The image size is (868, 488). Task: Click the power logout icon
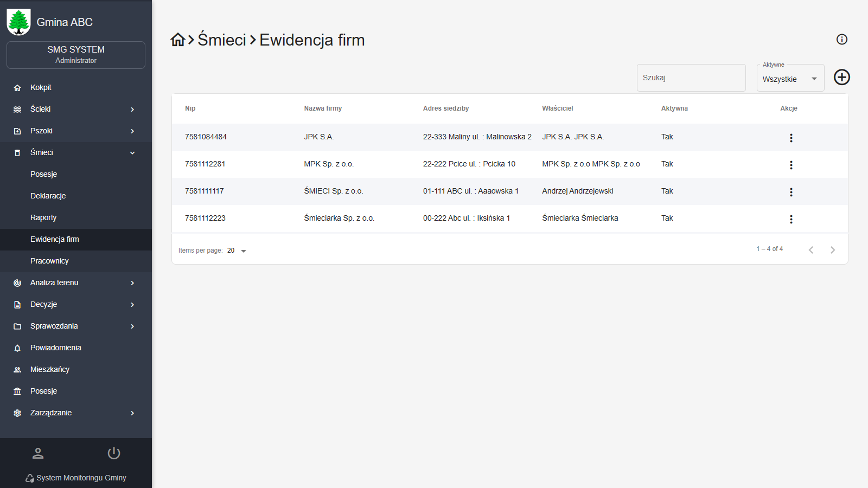[114, 453]
